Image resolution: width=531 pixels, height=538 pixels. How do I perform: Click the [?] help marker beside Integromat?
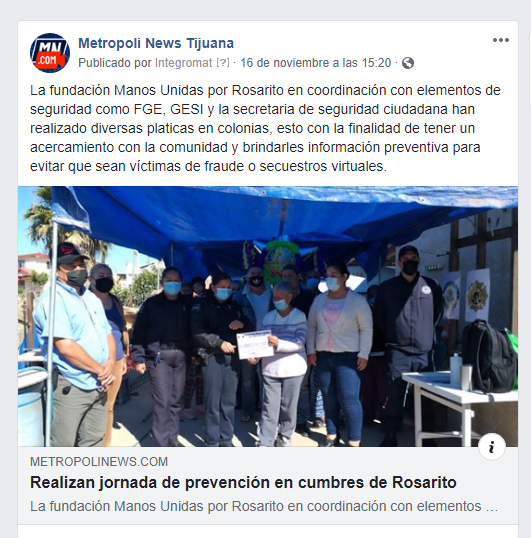(x=223, y=63)
